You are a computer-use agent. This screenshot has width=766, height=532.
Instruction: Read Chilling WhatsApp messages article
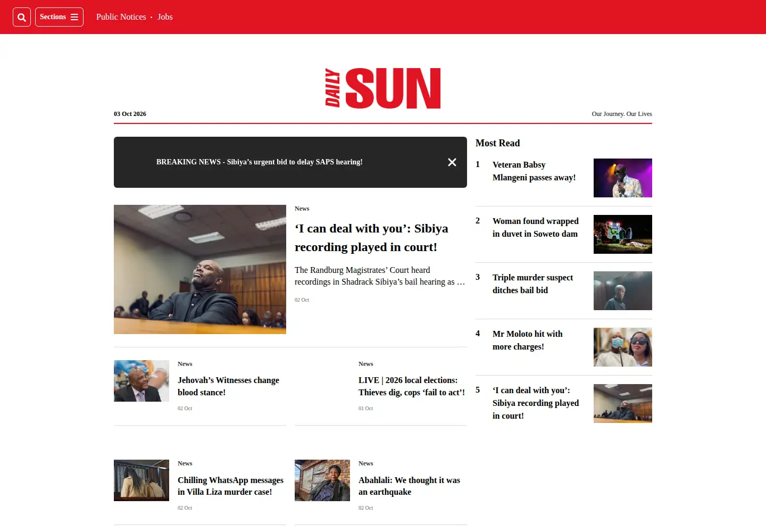tap(230, 486)
